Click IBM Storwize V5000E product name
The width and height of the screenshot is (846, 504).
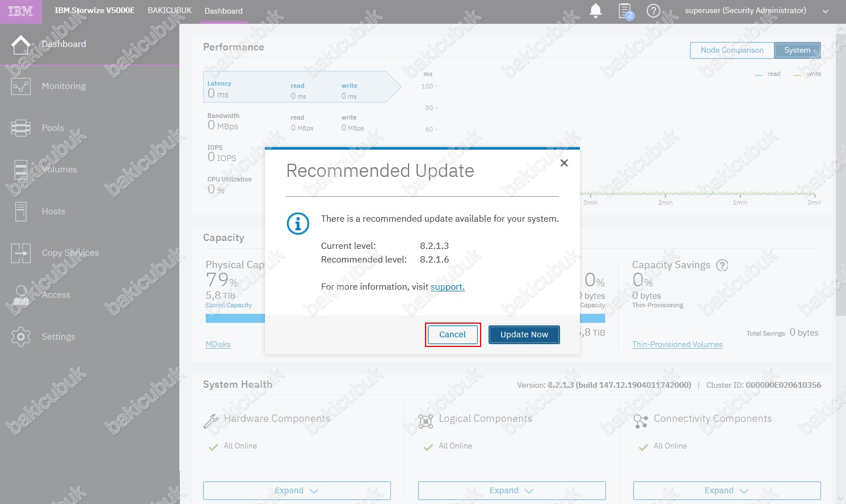tap(95, 11)
